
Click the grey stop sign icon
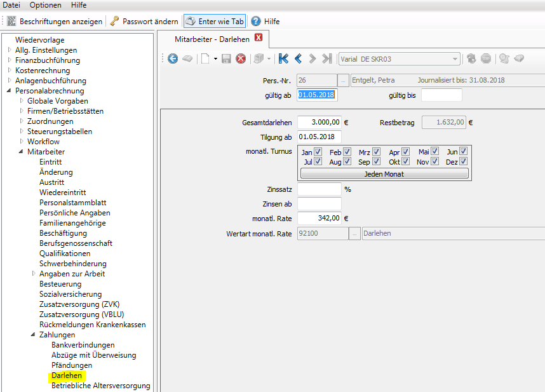tap(486, 58)
